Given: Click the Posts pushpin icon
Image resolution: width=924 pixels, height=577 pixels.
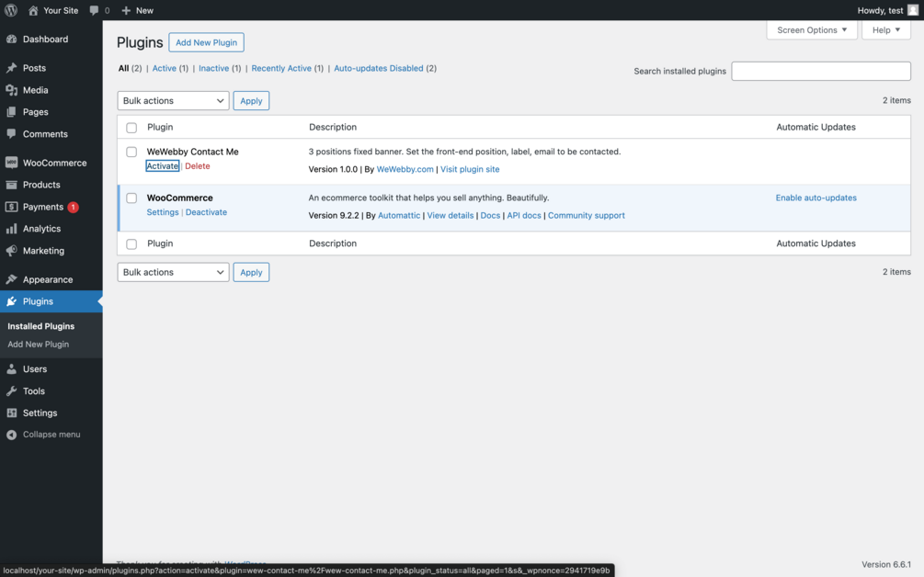Looking at the screenshot, I should 11,68.
